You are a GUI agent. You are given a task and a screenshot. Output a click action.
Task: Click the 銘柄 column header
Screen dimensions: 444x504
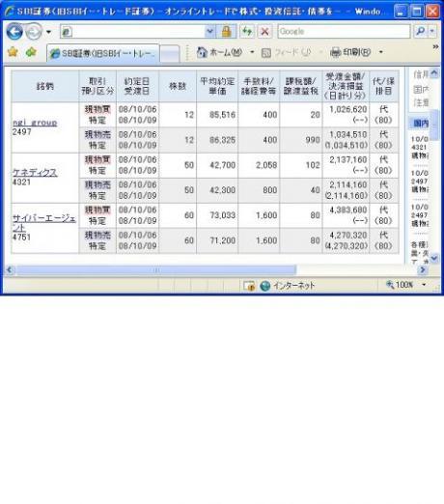coord(45,86)
